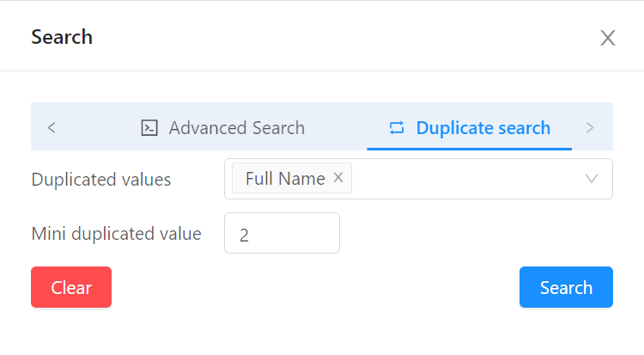This screenshot has height=355, width=644.
Task: Click the Mini duplicated value label
Action: tap(116, 234)
